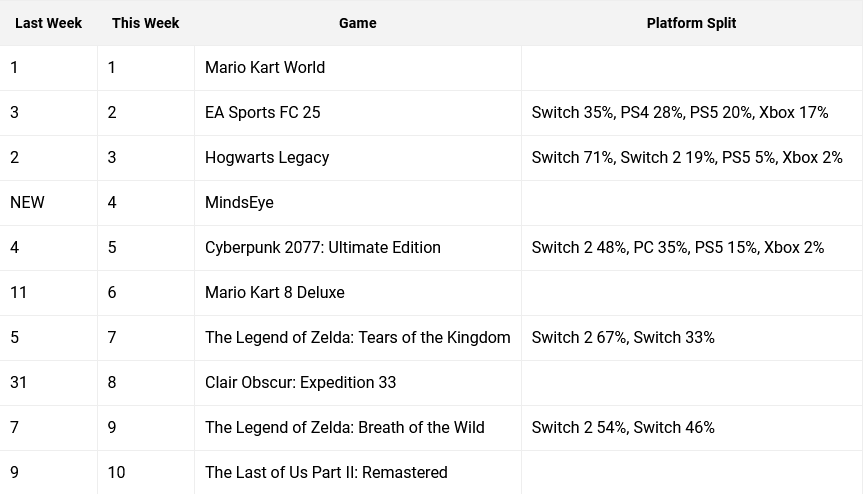Click the Game column header

click(357, 23)
